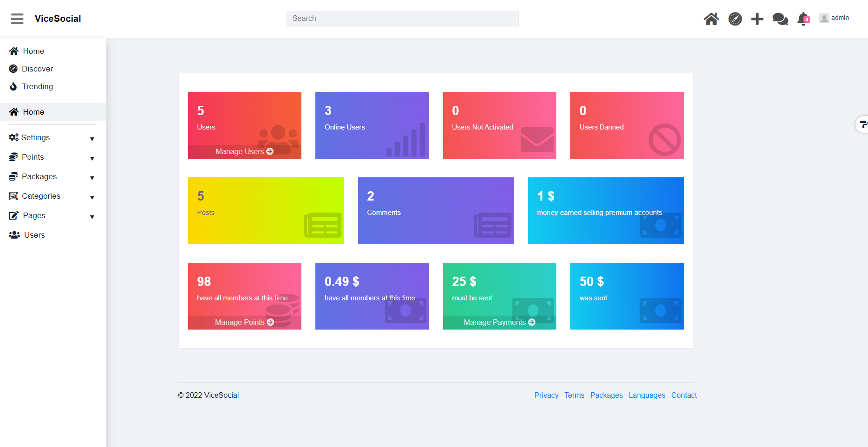Click the '25 $' must be sent value

[x=464, y=281]
